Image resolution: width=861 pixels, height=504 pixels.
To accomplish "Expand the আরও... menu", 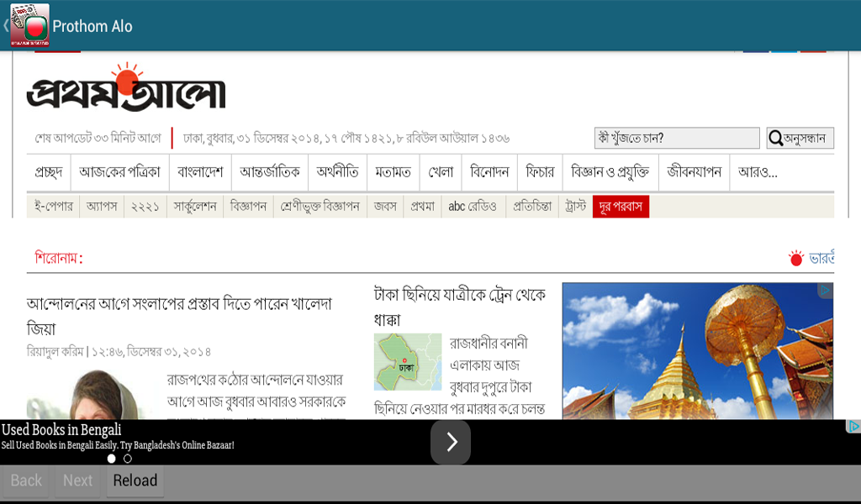I will click(758, 172).
